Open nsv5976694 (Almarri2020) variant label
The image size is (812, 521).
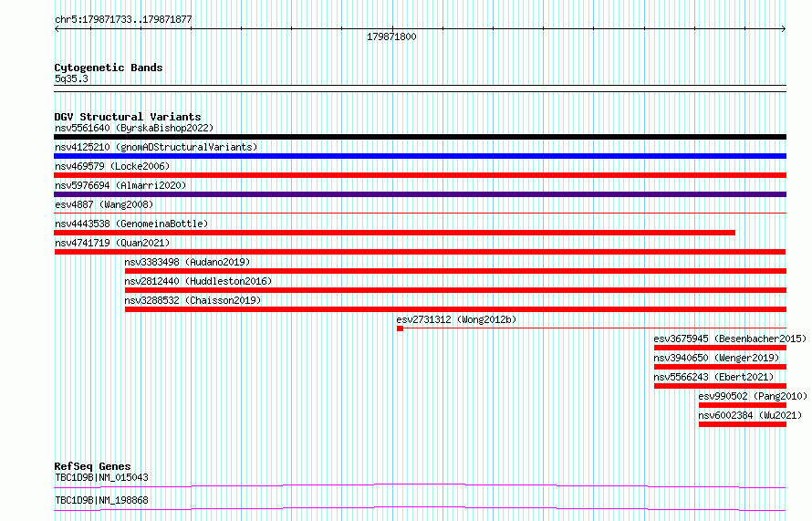point(120,185)
